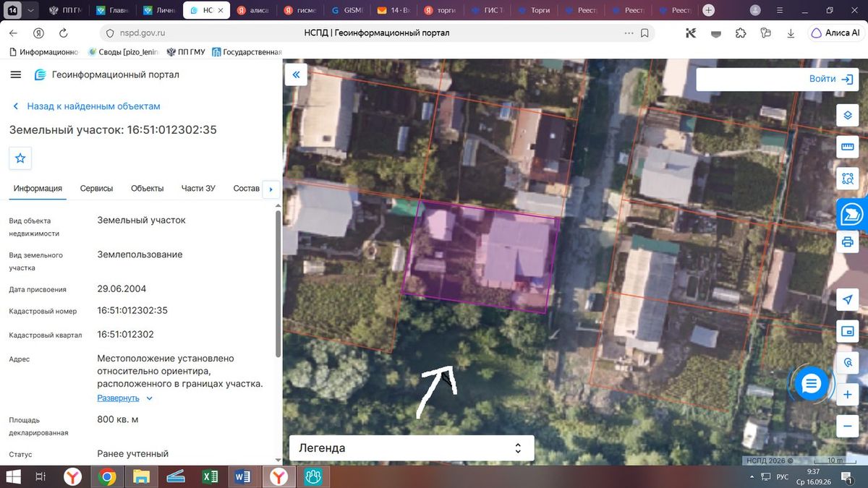Screen dimensions: 868x488
Task: Locate my position with arrow icon
Action: [x=848, y=300]
